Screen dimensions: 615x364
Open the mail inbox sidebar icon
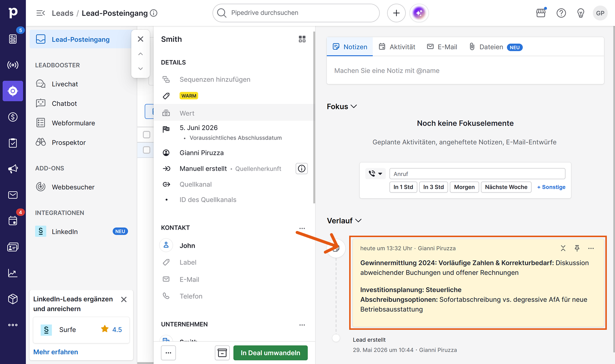pyautogui.click(x=13, y=195)
